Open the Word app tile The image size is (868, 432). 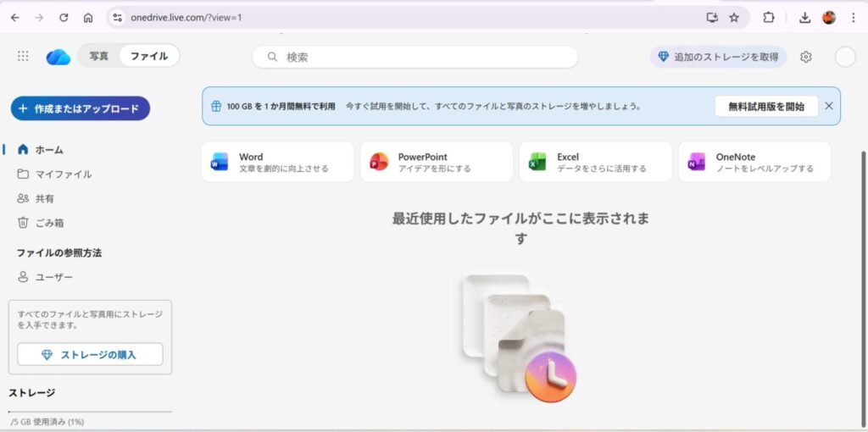pos(277,162)
